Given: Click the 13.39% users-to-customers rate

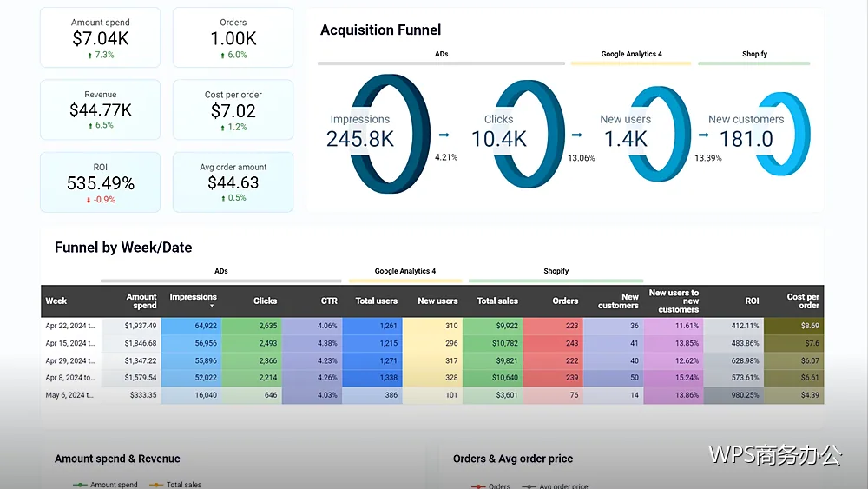Looking at the screenshot, I should 708,158.
